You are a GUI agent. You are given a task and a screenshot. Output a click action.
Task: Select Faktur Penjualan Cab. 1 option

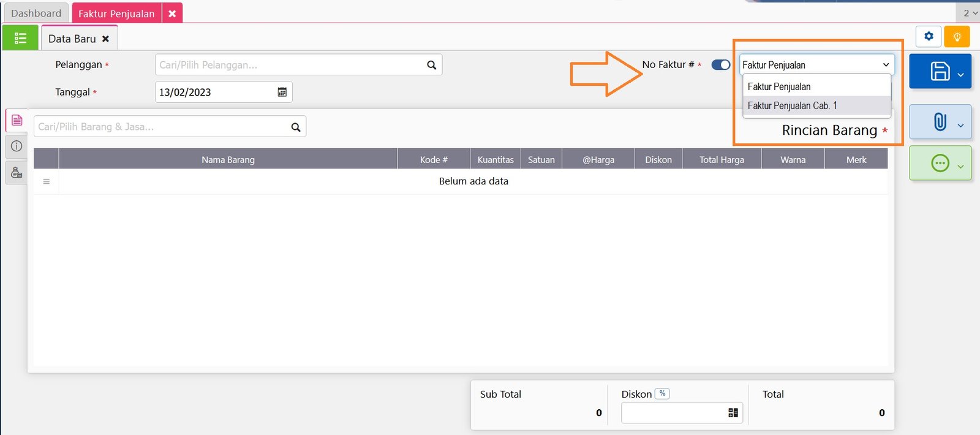pyautogui.click(x=792, y=106)
